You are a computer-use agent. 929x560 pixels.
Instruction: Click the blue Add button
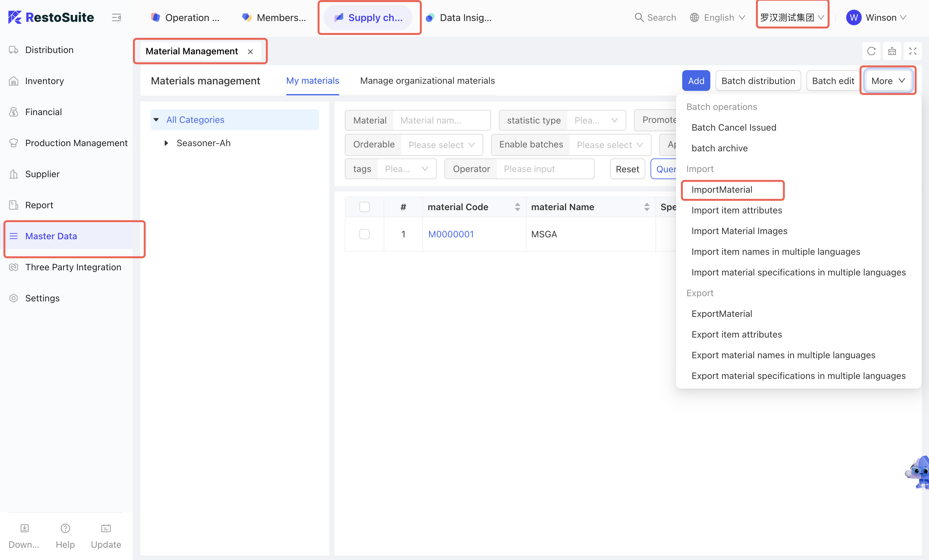tap(696, 81)
